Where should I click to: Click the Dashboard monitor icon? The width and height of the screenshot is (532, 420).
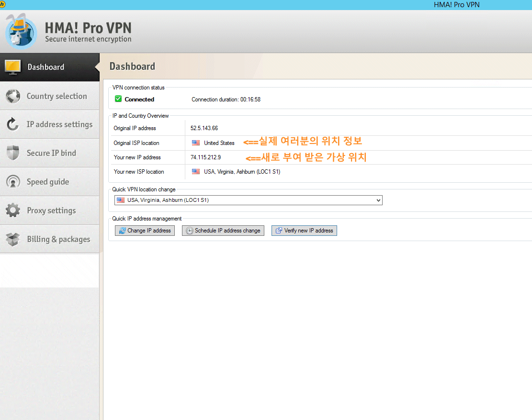point(13,67)
